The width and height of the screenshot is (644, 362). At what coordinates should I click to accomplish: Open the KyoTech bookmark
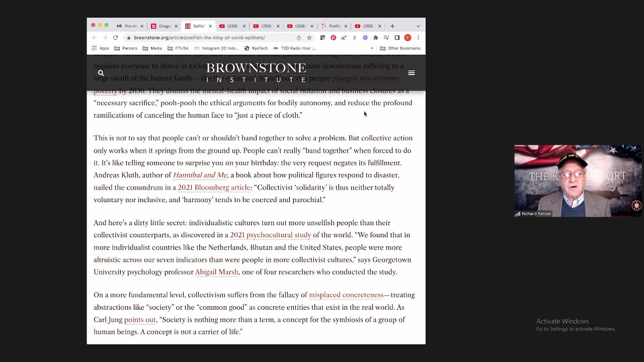click(256, 48)
